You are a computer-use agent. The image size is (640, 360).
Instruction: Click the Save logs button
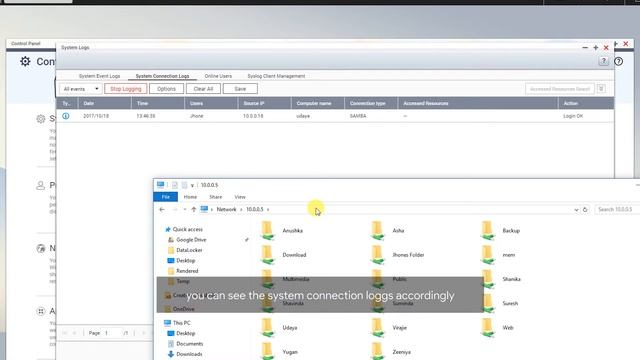[240, 89]
